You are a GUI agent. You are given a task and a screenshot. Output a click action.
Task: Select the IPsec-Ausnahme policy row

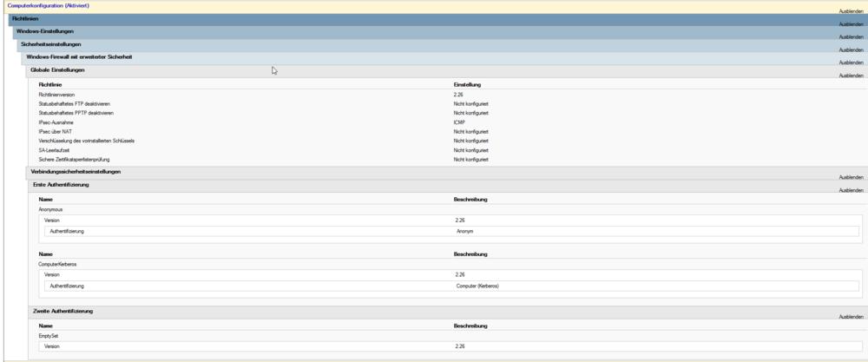tap(57, 122)
